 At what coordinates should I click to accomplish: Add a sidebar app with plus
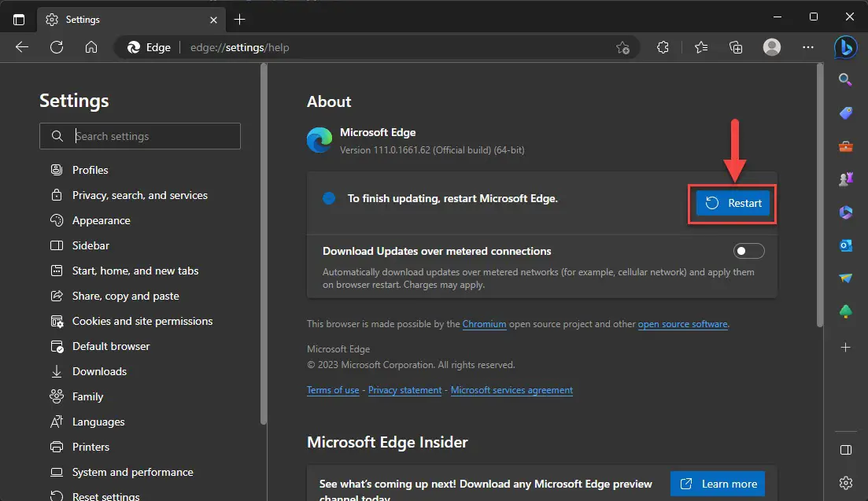845,348
